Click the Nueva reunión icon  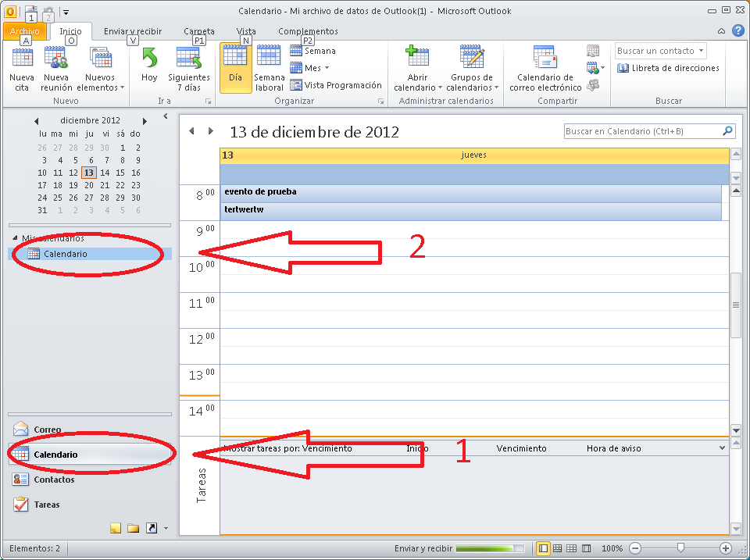point(56,57)
